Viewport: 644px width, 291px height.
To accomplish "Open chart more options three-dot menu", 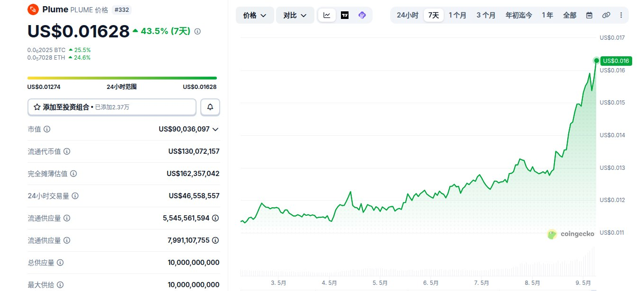I will (x=621, y=15).
